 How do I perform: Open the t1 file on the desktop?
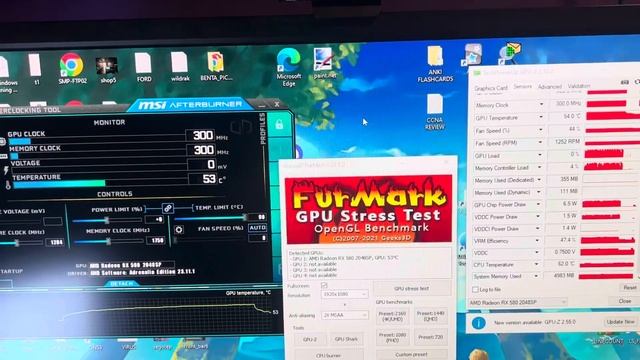36,69
